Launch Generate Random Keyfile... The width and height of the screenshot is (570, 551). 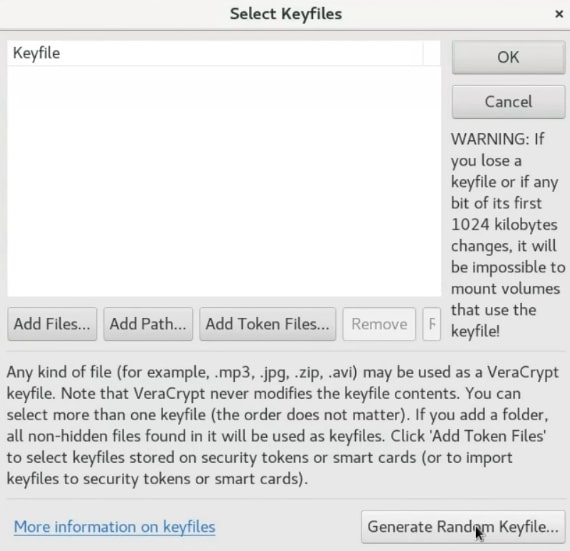click(463, 527)
